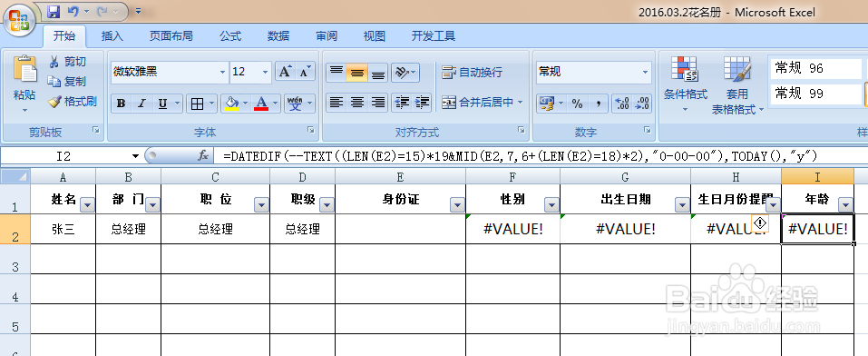
Task: Apply accounting number format
Action: [x=546, y=104]
